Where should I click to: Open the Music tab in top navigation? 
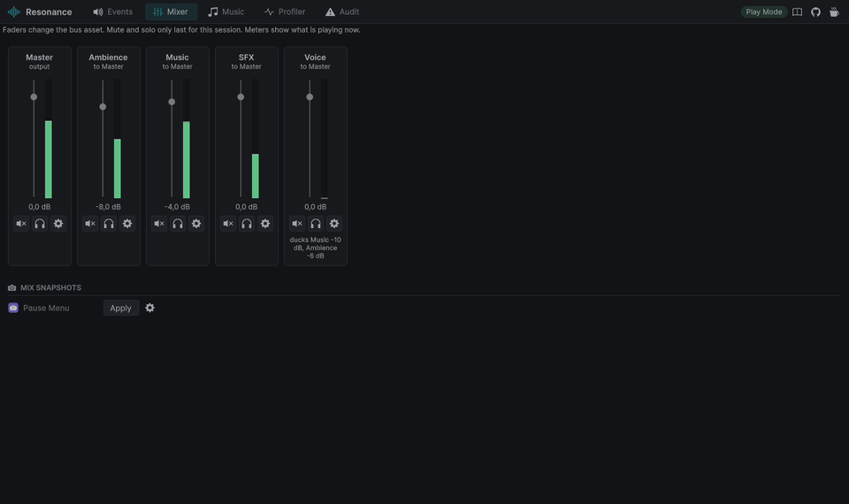(226, 11)
